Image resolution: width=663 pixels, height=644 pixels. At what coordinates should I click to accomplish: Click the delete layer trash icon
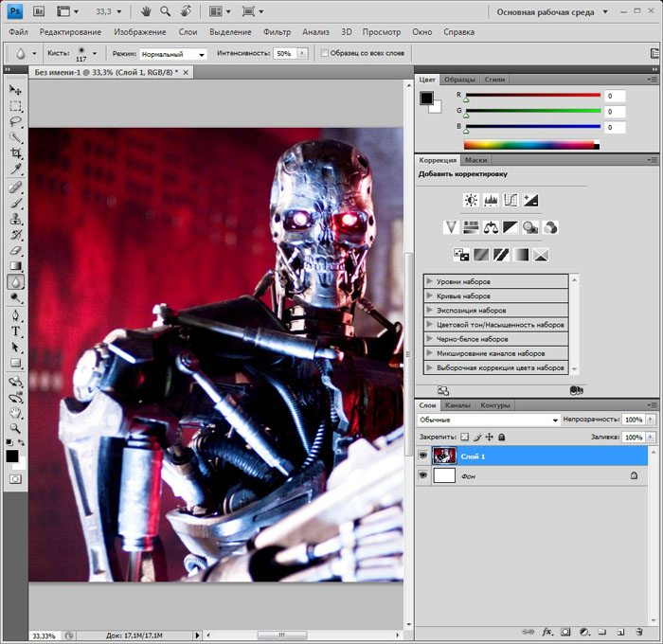tap(636, 631)
